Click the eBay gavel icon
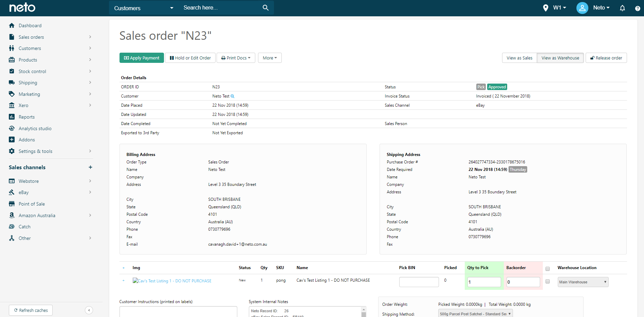The height and width of the screenshot is (317, 644). 12,192
